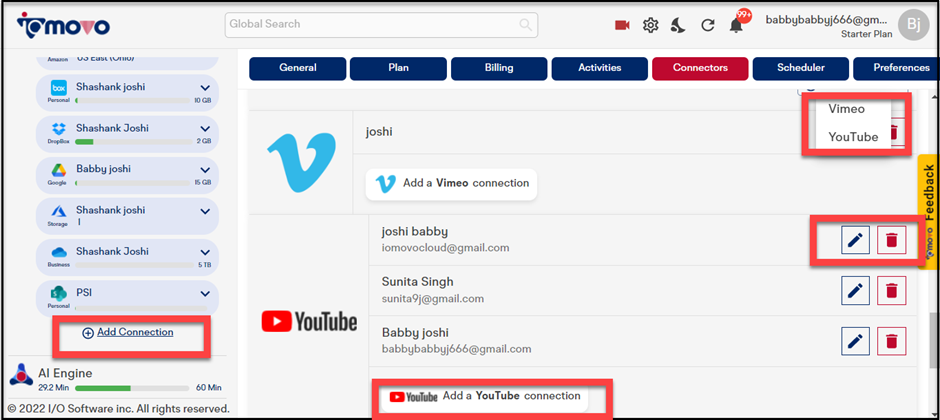Click the sunita9j@gmail.com email text
Viewport: 940px width, 420px height.
click(433, 298)
